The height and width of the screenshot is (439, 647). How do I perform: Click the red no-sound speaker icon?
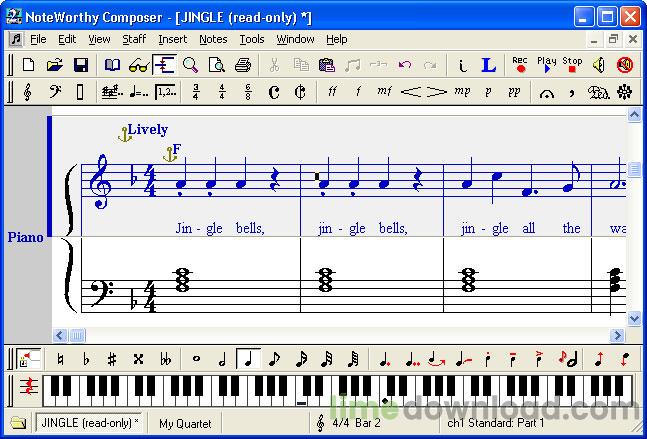[x=625, y=65]
